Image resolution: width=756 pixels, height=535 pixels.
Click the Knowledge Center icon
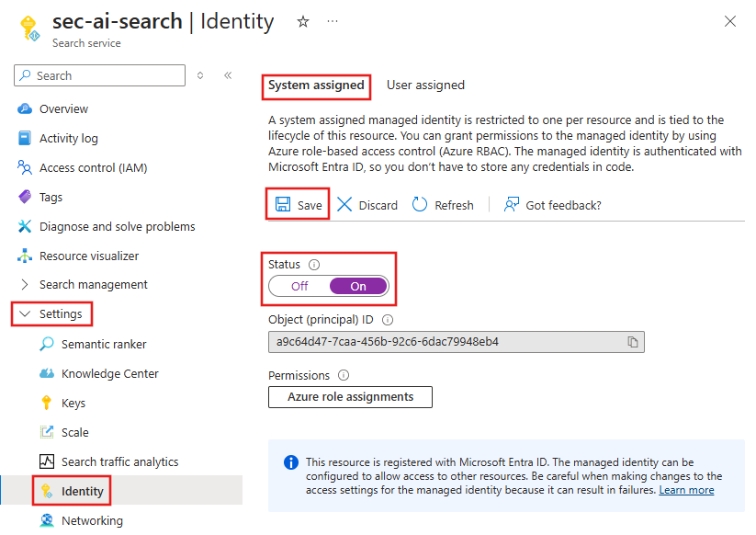coord(47,373)
